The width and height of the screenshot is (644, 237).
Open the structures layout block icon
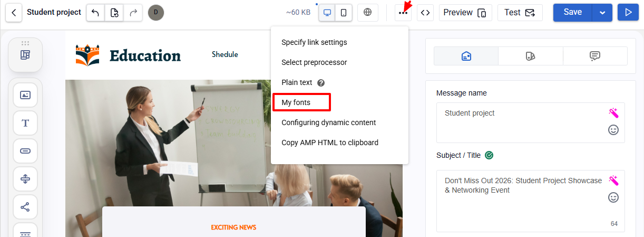point(25,55)
